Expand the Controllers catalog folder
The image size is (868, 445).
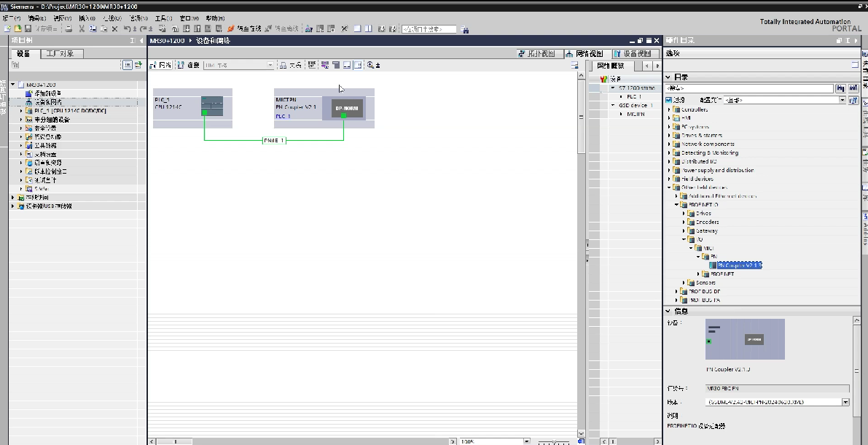(669, 109)
